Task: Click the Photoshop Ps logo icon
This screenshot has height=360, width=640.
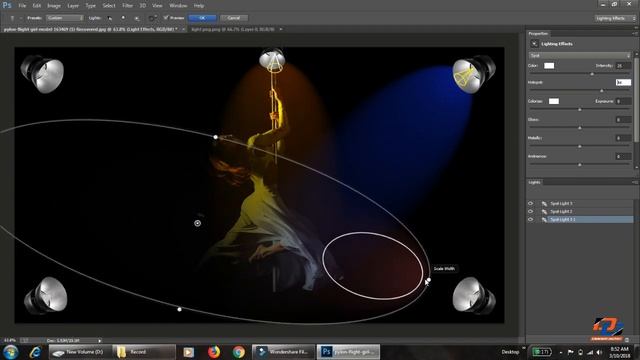Action: 7,5
